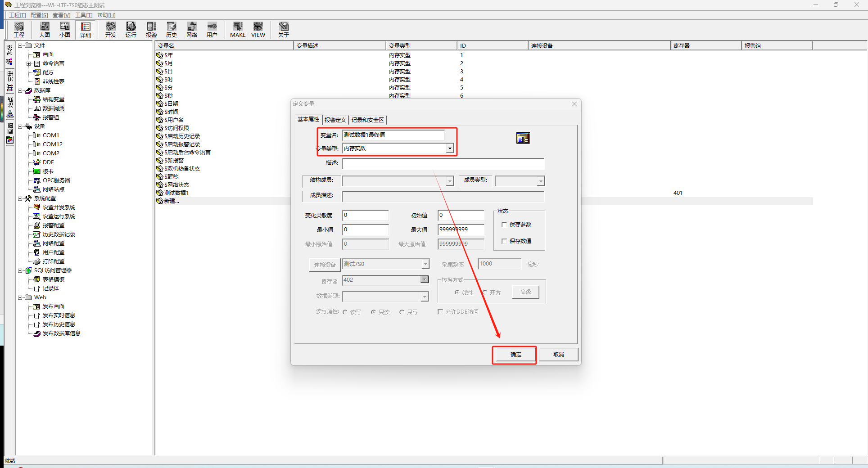
Task: Collapse the 设备 tree node
Action: (20, 126)
